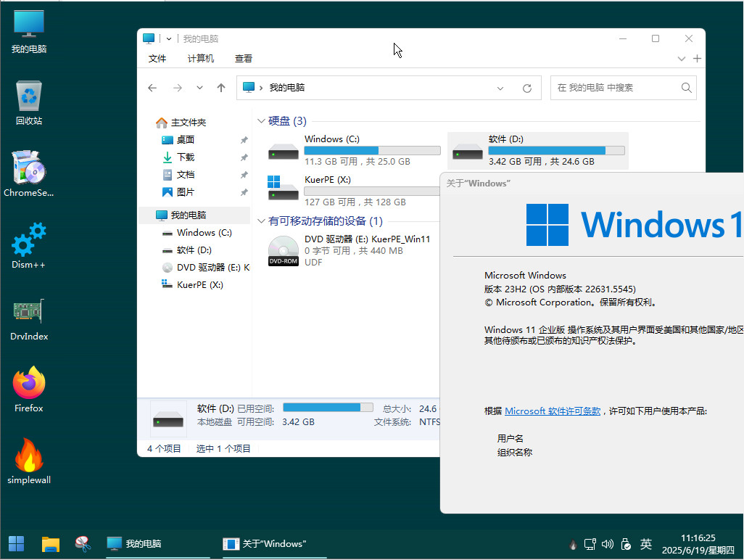Select the Windows (C:) drive icon
This screenshot has height=560, width=744.
[x=284, y=152]
